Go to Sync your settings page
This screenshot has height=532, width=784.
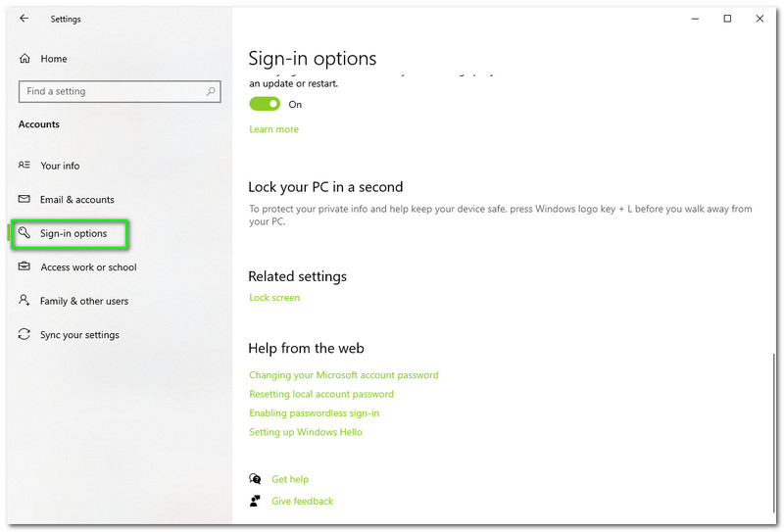click(x=79, y=335)
